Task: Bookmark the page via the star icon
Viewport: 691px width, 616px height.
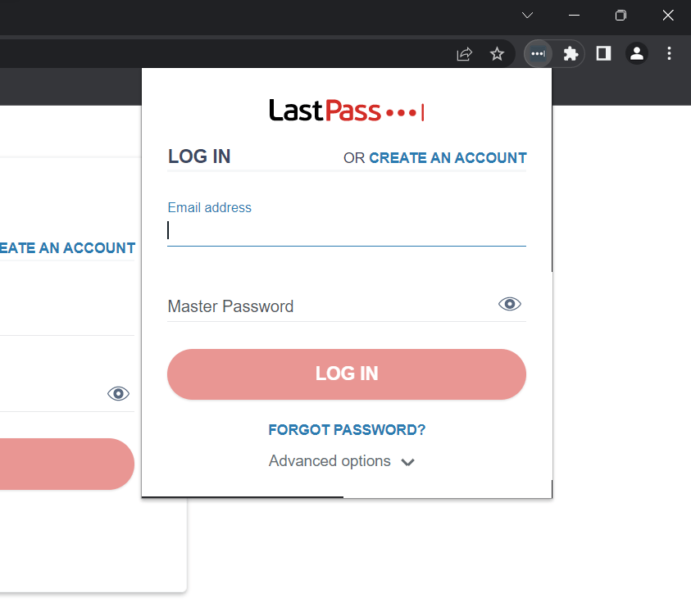Action: tap(498, 53)
